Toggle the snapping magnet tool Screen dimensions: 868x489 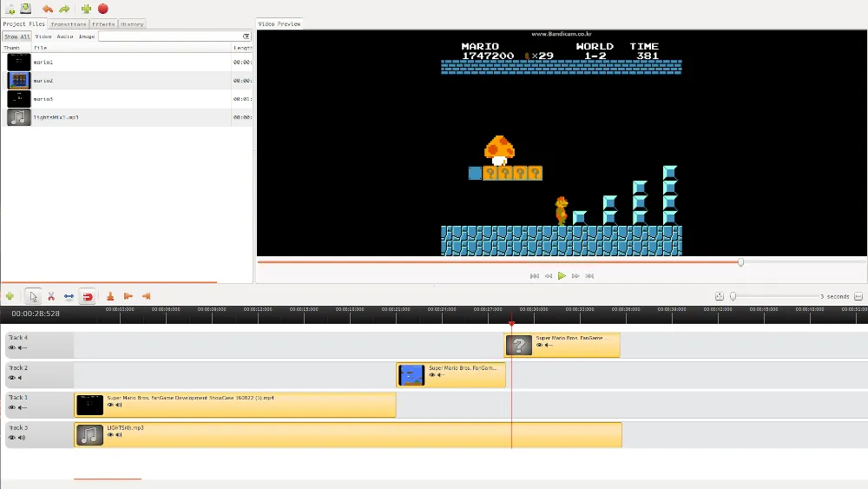pyautogui.click(x=88, y=296)
